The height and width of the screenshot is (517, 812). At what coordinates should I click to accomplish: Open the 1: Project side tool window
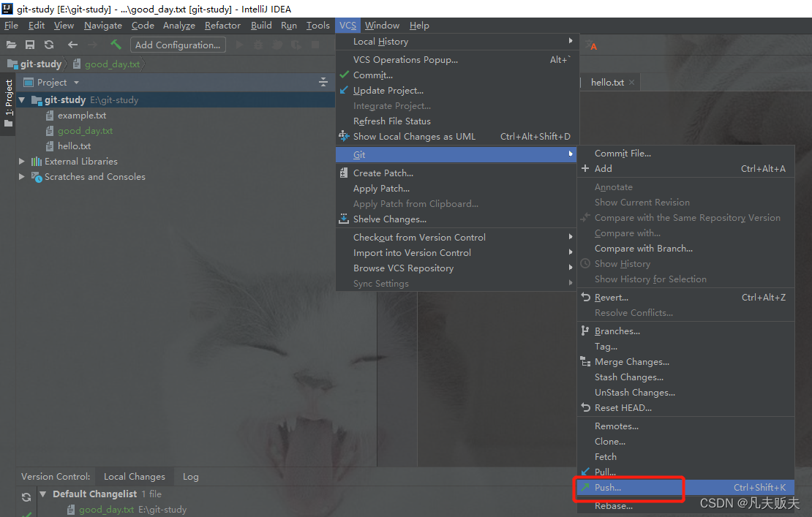pyautogui.click(x=8, y=104)
